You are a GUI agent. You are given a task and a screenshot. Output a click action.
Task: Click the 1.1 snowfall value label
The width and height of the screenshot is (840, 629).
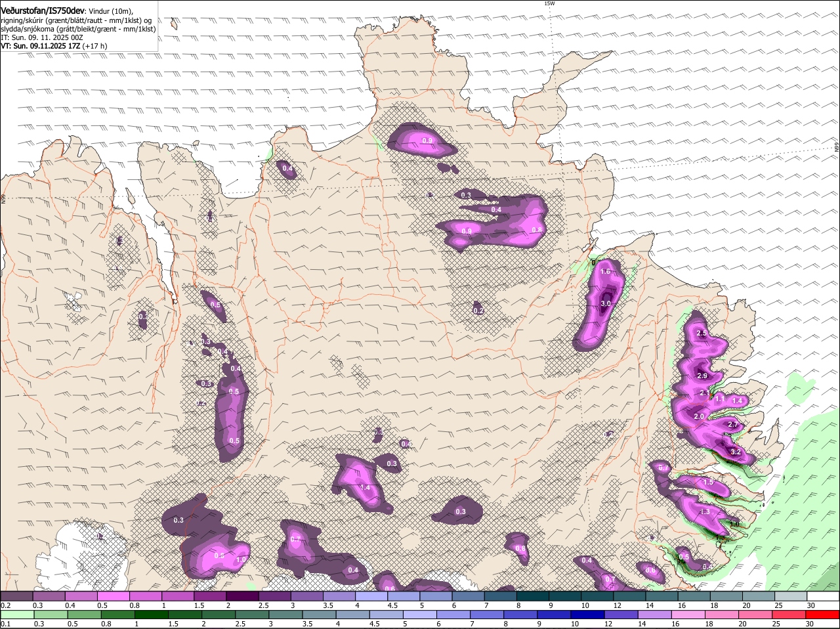720,399
